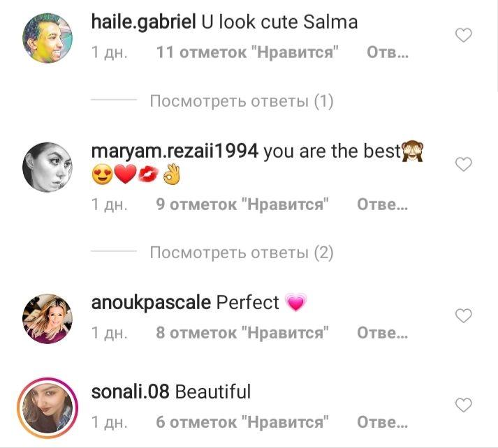The image size is (498, 448).
Task: Open the sonali.08 username link
Action: click(130, 391)
